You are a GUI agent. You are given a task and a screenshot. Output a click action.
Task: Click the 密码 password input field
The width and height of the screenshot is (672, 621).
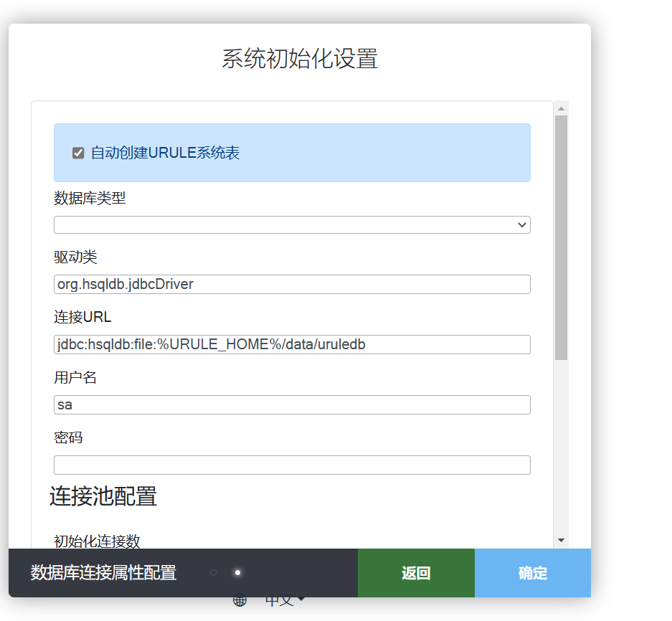[x=292, y=465]
